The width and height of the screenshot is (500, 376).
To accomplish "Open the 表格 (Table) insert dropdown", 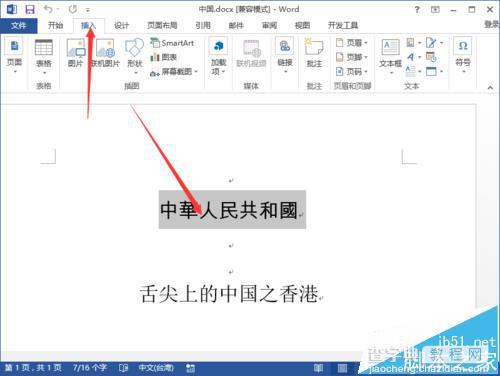I will (x=44, y=57).
